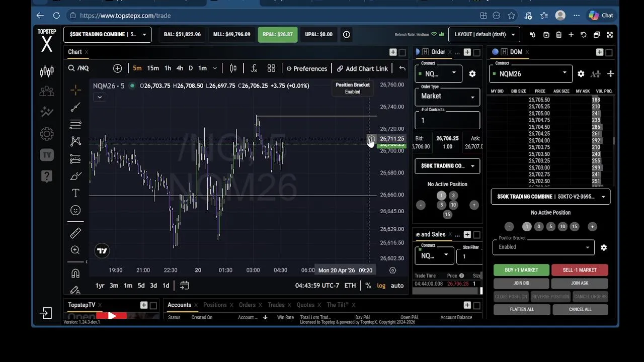The height and width of the screenshot is (362, 644).
Task: Select the 4h timeframe
Action: 180,68
